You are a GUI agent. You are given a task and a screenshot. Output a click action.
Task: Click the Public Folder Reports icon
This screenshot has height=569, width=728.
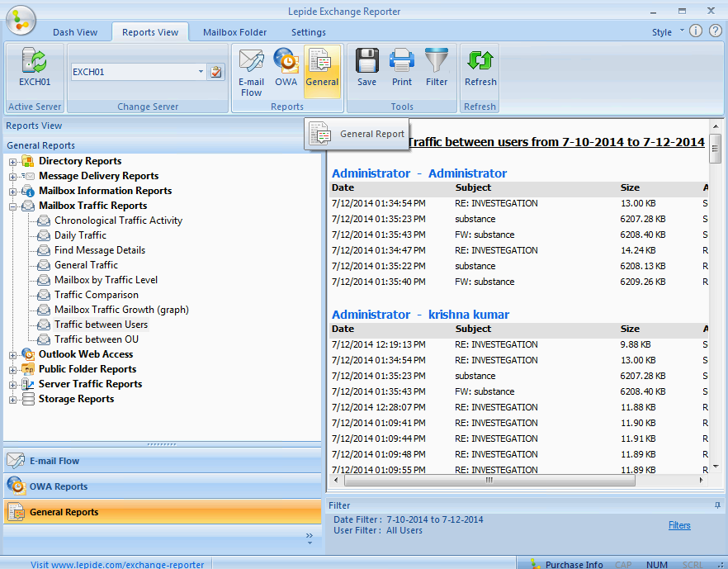point(28,369)
